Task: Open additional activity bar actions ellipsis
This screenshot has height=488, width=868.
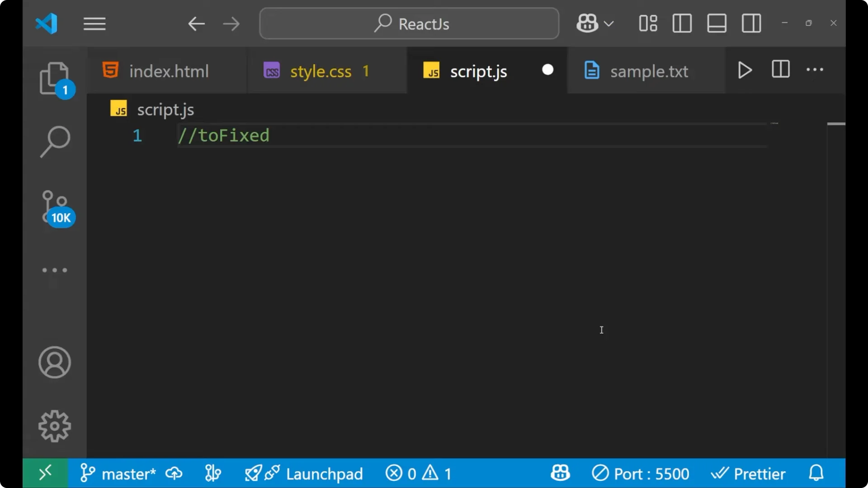Action: (x=54, y=270)
